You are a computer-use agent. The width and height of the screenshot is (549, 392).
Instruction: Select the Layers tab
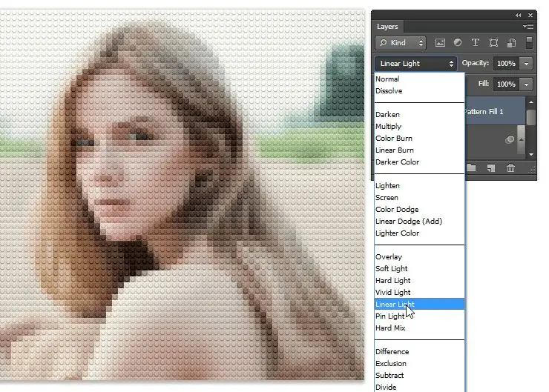(387, 27)
